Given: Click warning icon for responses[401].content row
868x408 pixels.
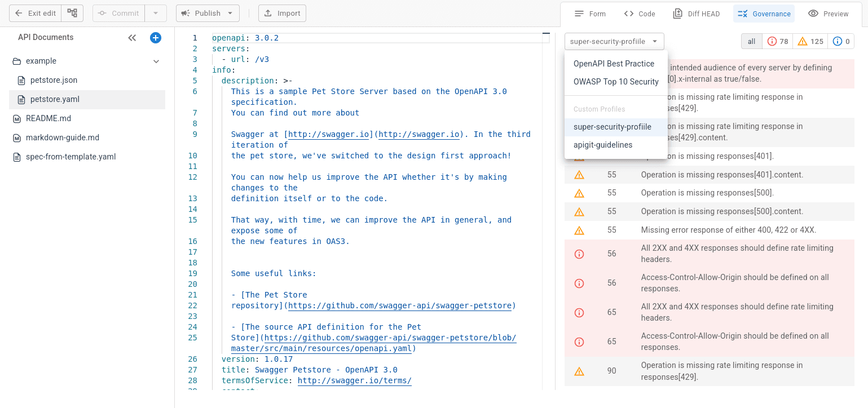Looking at the screenshot, I should coord(579,175).
